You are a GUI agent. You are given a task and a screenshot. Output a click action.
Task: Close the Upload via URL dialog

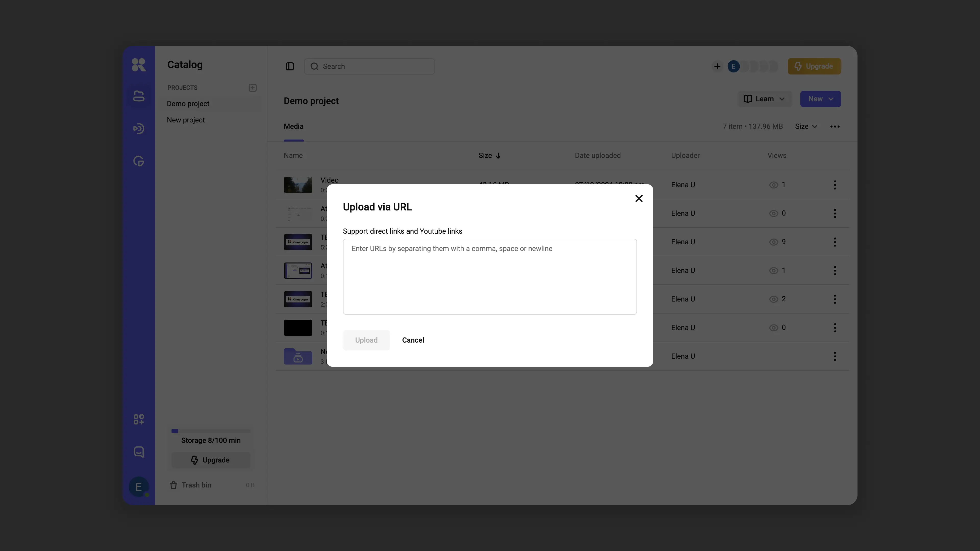click(x=639, y=198)
